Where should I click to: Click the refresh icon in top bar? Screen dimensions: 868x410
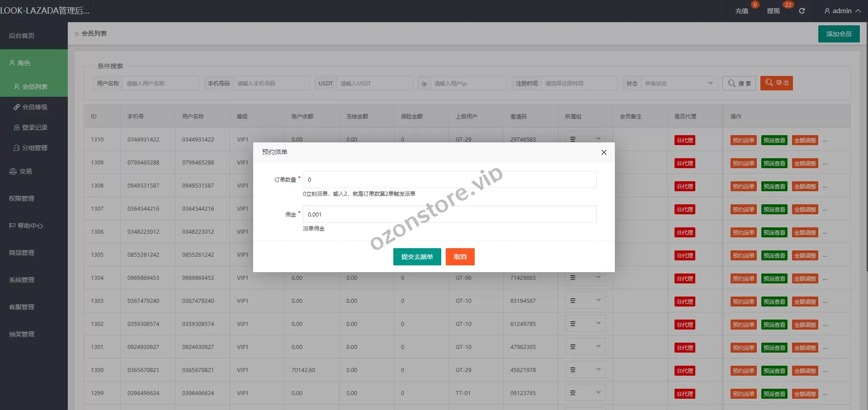pyautogui.click(x=802, y=11)
